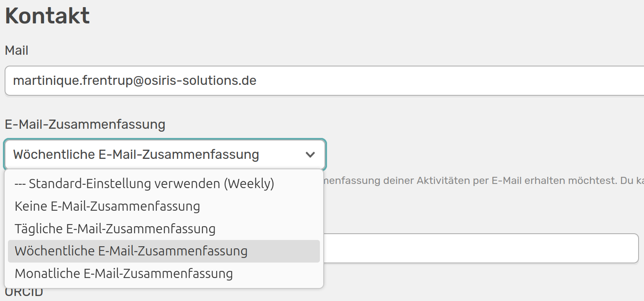Image resolution: width=644 pixels, height=301 pixels.
Task: Choose 'Keine E-Mail-Zusammenfassung' from the list
Action: [x=107, y=206]
